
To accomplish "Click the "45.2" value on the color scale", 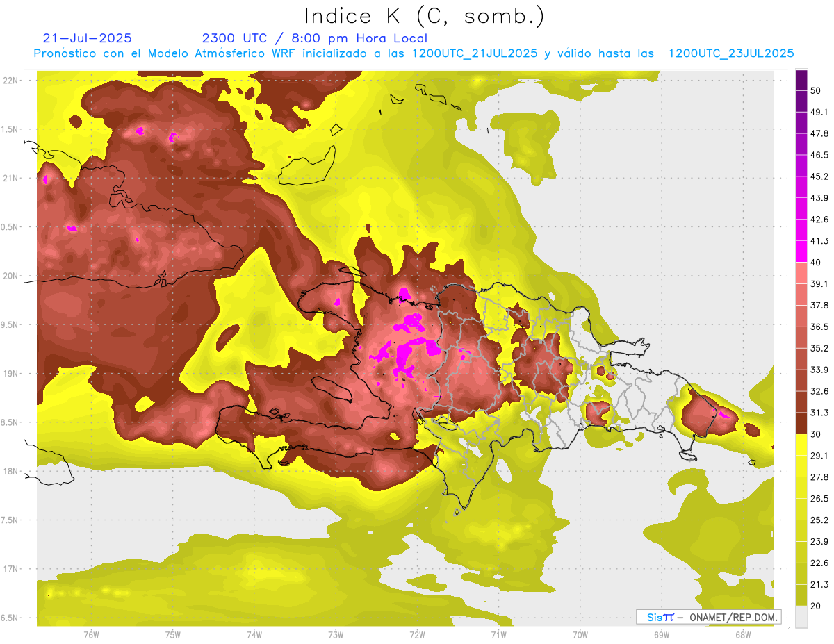I will 819,176.
